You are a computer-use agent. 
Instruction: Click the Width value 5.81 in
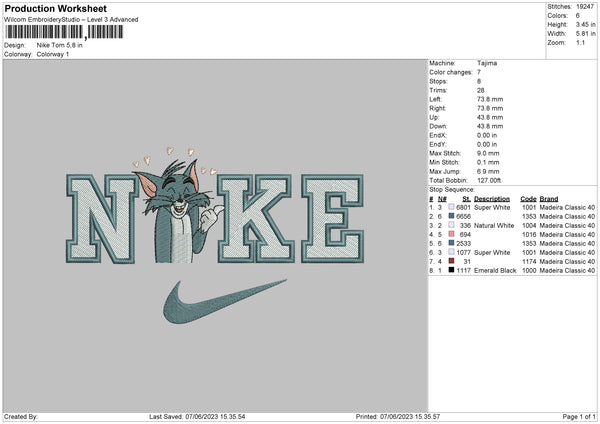tap(585, 34)
